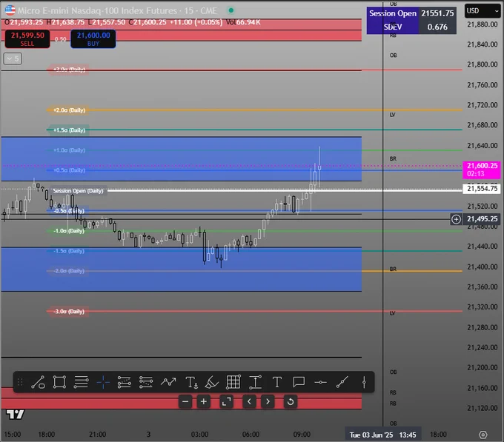Open the TradingView logo
Image resolution: width=504 pixels, height=442 pixels.
click(15, 415)
